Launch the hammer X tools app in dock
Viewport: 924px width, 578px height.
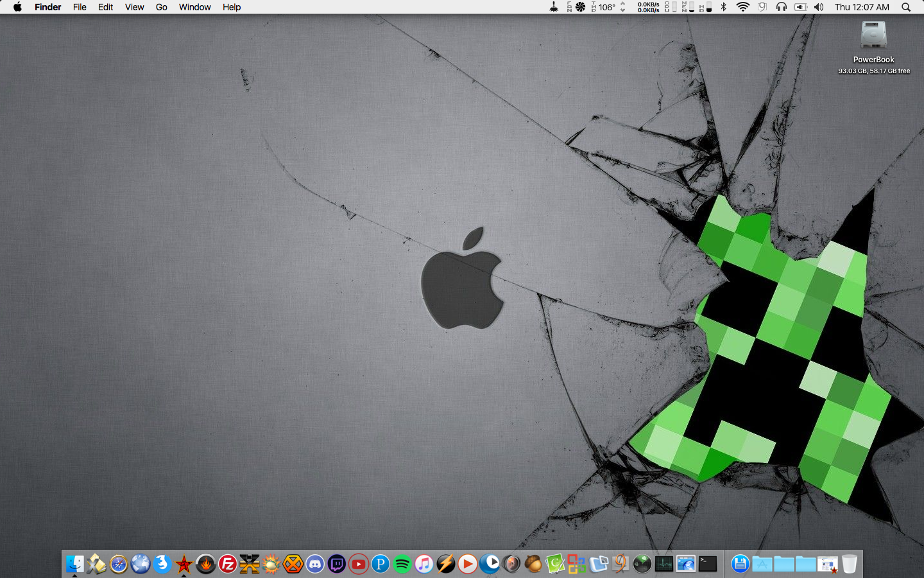pos(97,564)
